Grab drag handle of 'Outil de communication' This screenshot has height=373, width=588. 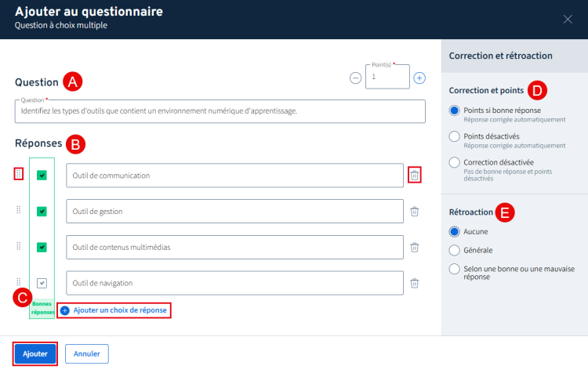(19, 175)
